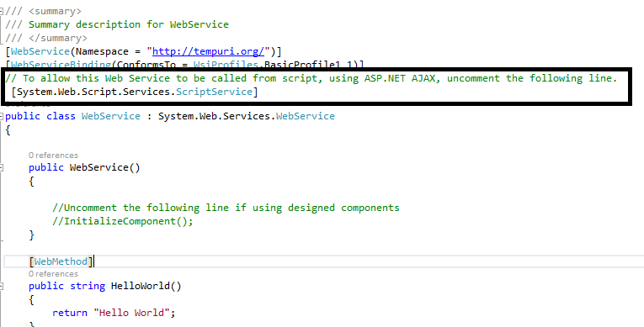Collapse the WebService constructor region

click(x=2, y=167)
